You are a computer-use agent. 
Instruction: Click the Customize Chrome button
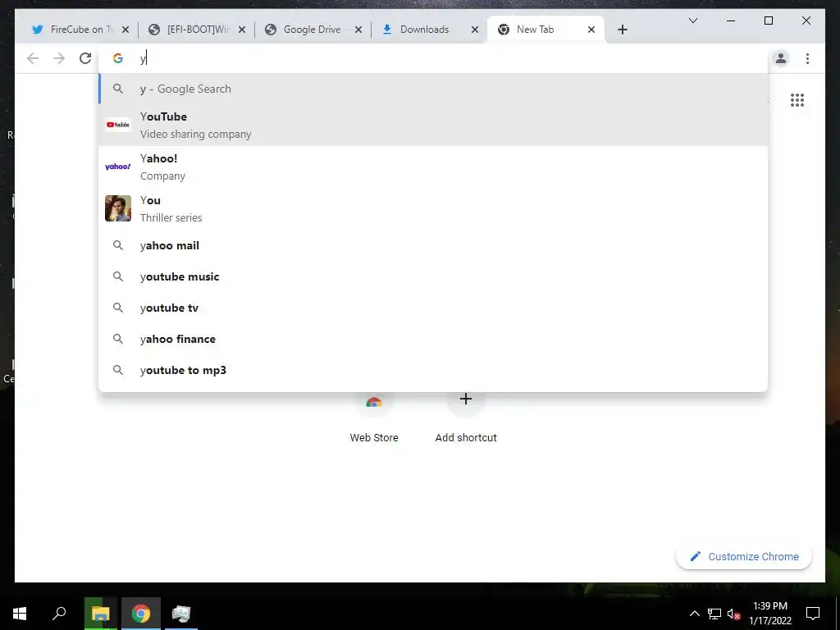pyautogui.click(x=744, y=557)
